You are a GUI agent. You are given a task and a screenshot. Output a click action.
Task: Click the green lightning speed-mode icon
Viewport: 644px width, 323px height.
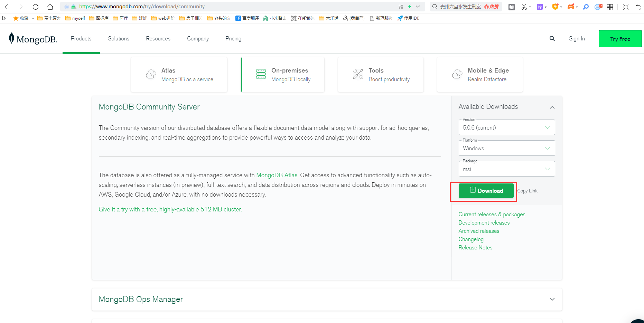(410, 7)
